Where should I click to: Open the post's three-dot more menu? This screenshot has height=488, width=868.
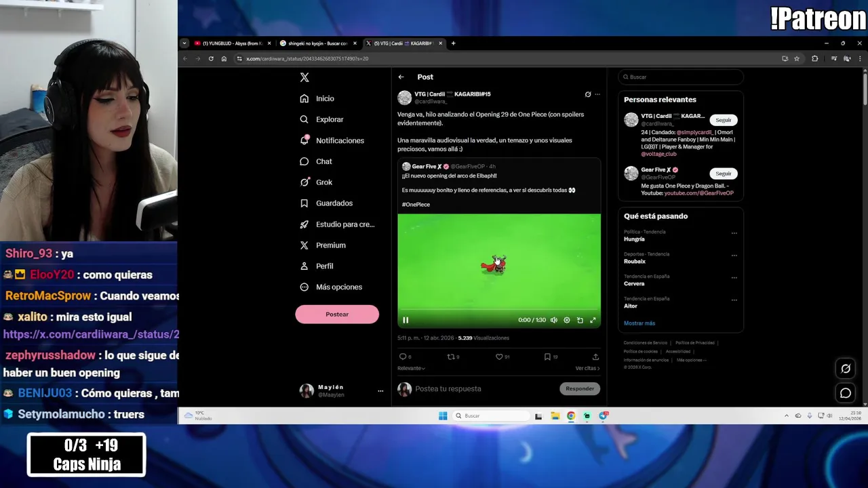[x=597, y=94]
